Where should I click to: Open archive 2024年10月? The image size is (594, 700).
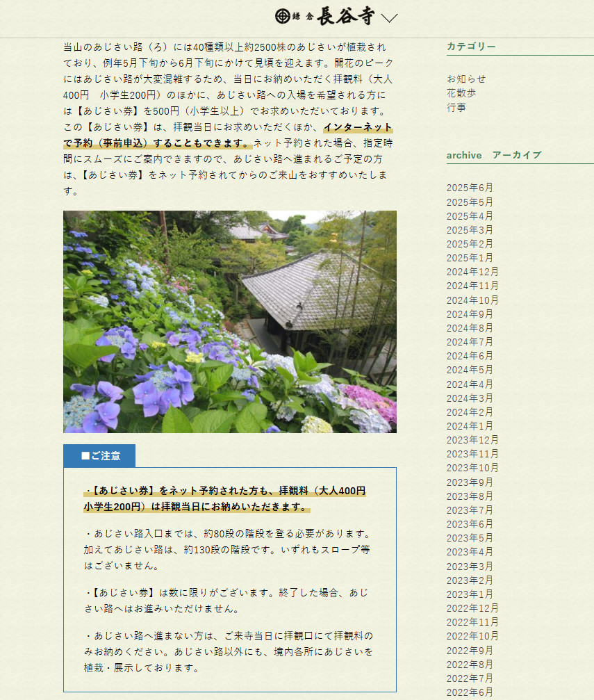coord(472,300)
